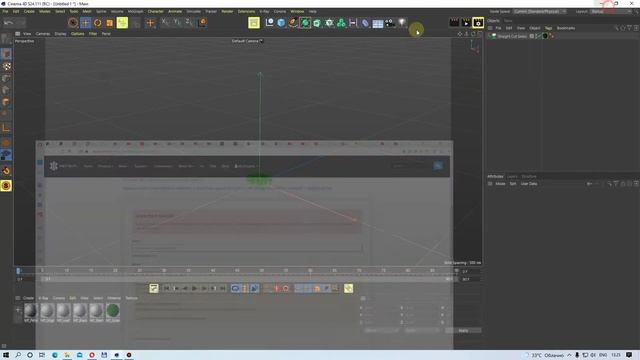Activate the Move tool
Screen dimensions: 640x360
click(x=85, y=23)
